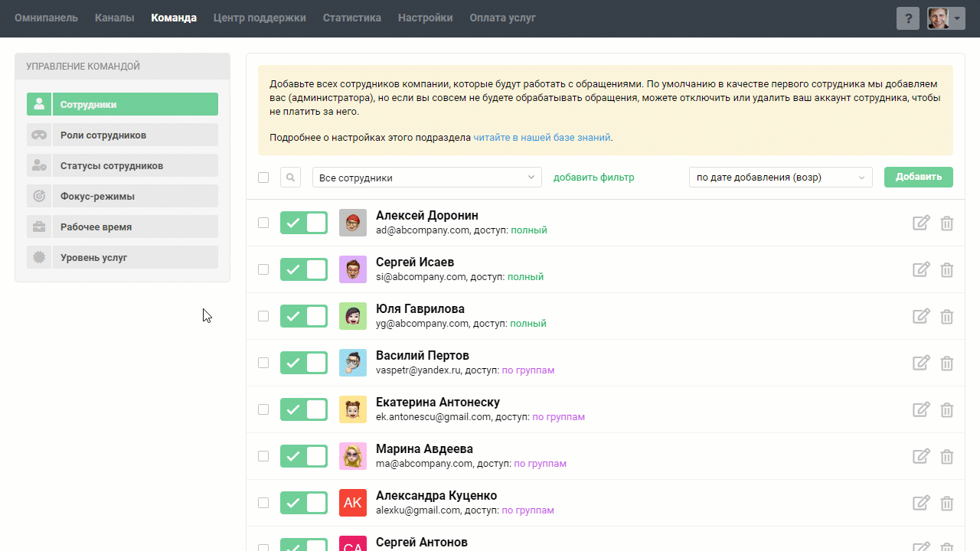Disable the toggle for Алексей Доронин

[304, 223]
